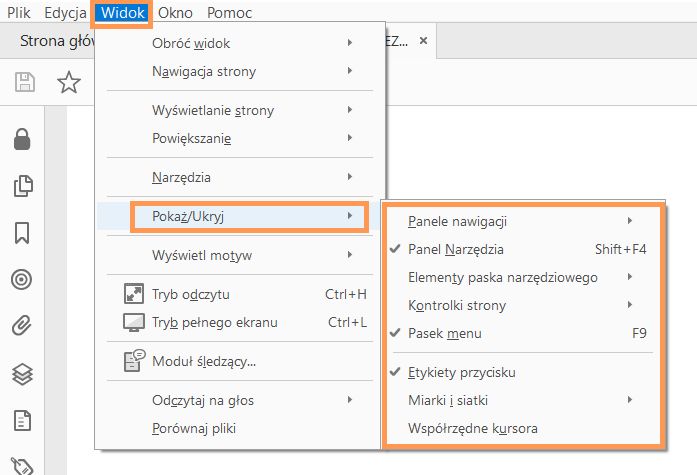Open the bookmarks panel icon in sidebar

click(22, 232)
